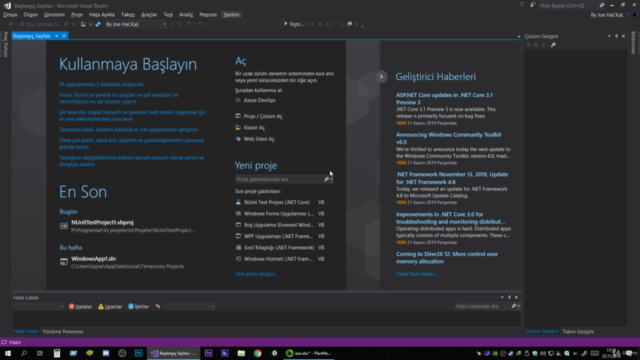Open Announcing Windows Community Toolkit link

(x=449, y=138)
